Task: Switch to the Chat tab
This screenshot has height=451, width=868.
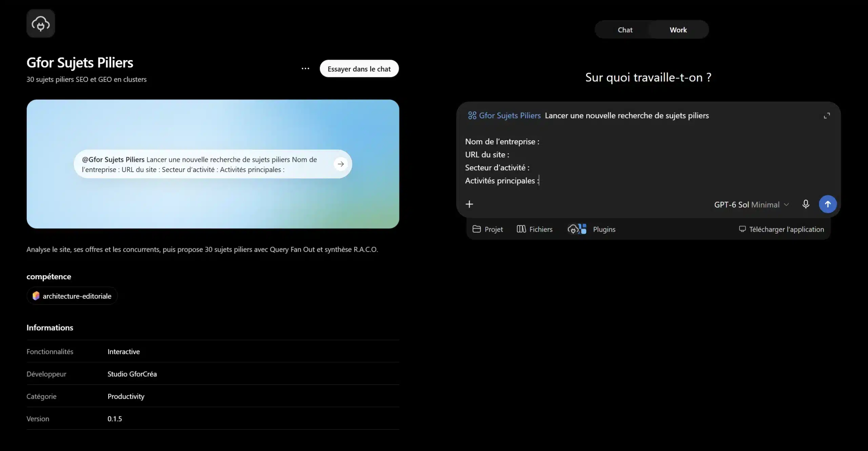Action: (625, 30)
